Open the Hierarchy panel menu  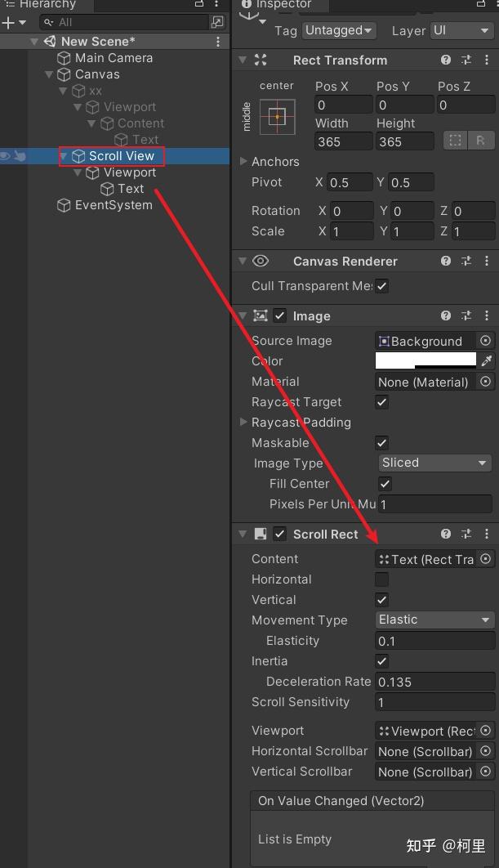point(216,5)
